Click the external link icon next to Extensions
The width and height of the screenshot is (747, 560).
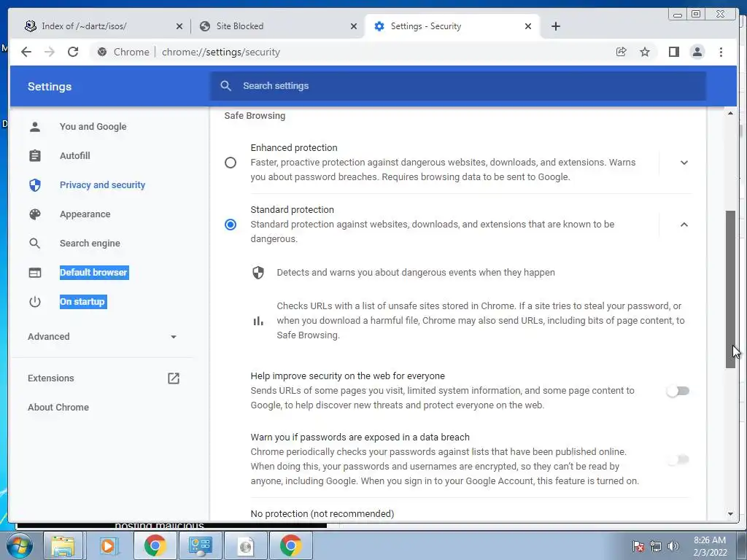(x=174, y=378)
